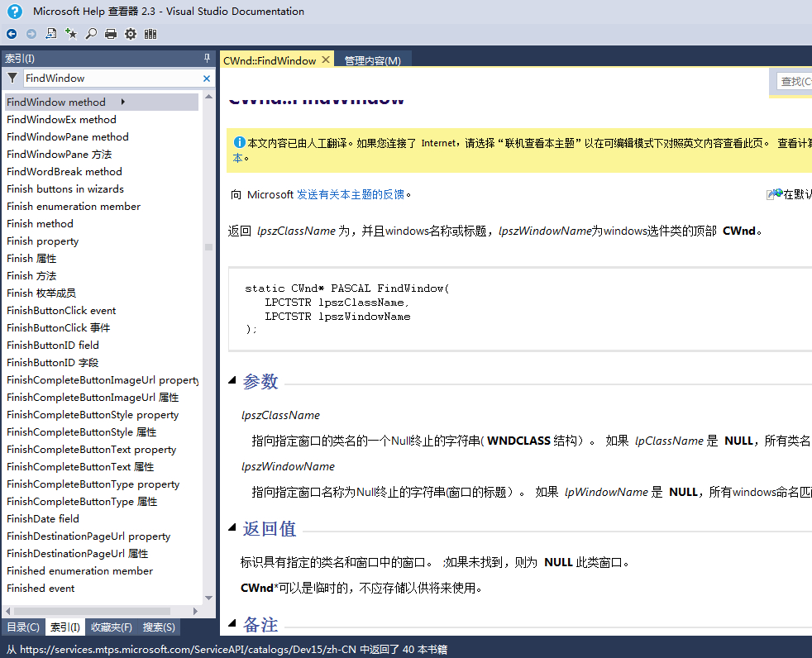Click the index list scroll-down arrow
The image size is (812, 658).
tap(208, 598)
